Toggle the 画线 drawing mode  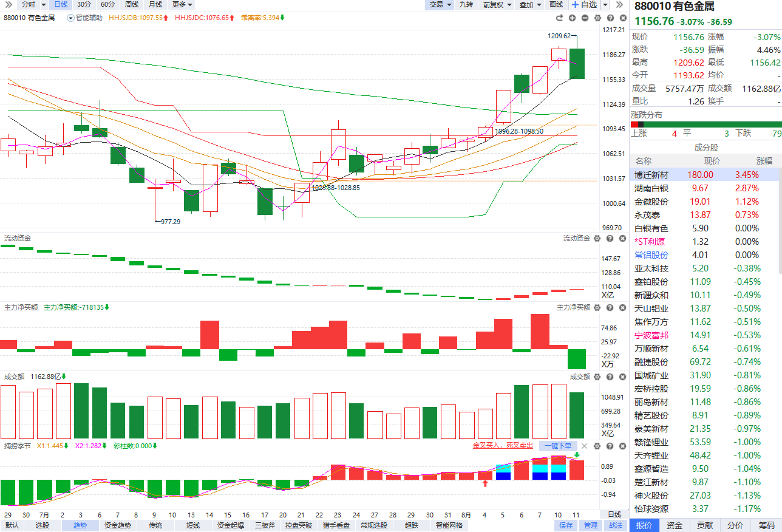556,4
